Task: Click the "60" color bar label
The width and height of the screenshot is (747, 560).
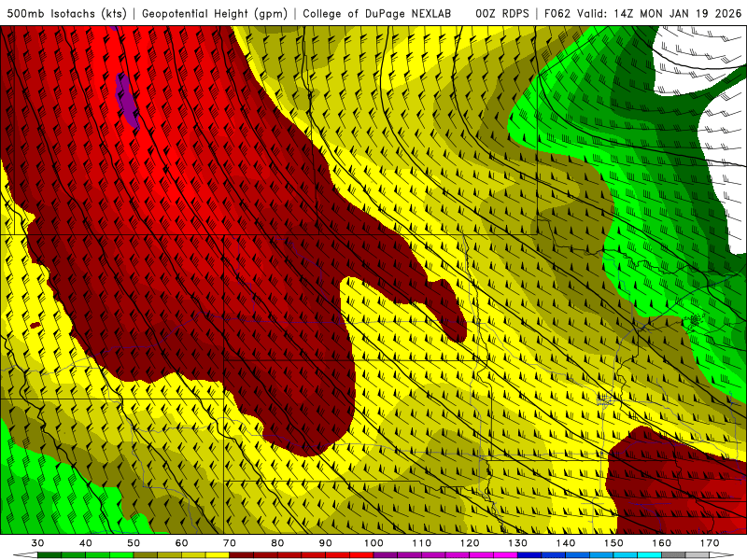Action: 181,543
